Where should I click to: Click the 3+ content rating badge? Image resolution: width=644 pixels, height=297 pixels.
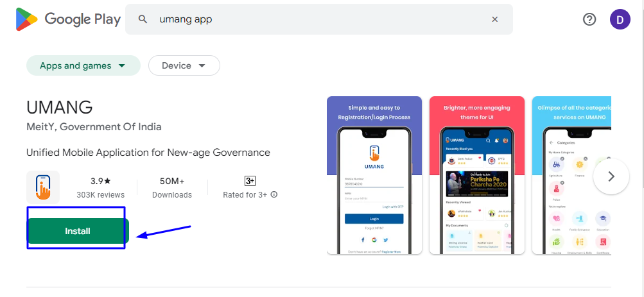coord(250,181)
